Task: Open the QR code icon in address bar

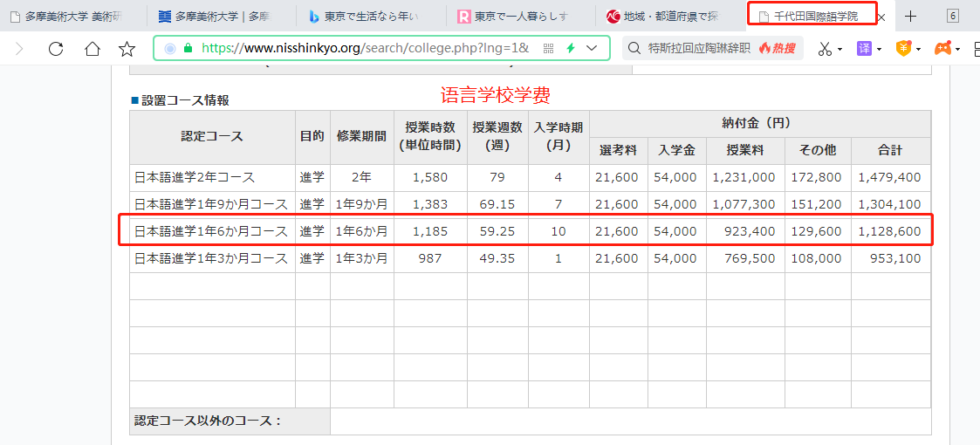Action: click(549, 49)
